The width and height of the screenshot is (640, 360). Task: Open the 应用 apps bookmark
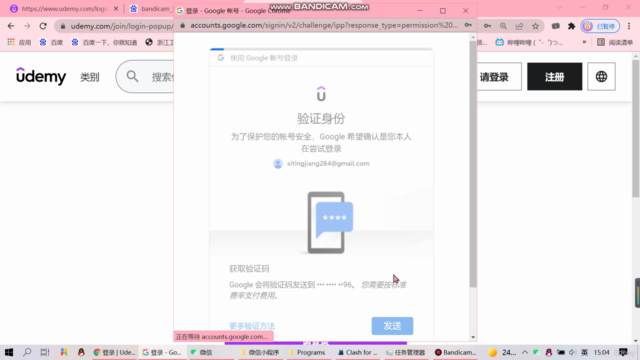pos(19,42)
